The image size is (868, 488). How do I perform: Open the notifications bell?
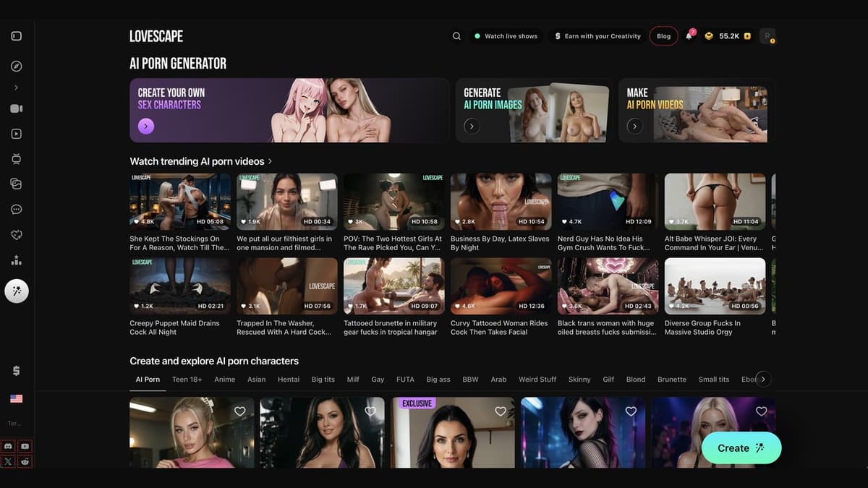[689, 36]
